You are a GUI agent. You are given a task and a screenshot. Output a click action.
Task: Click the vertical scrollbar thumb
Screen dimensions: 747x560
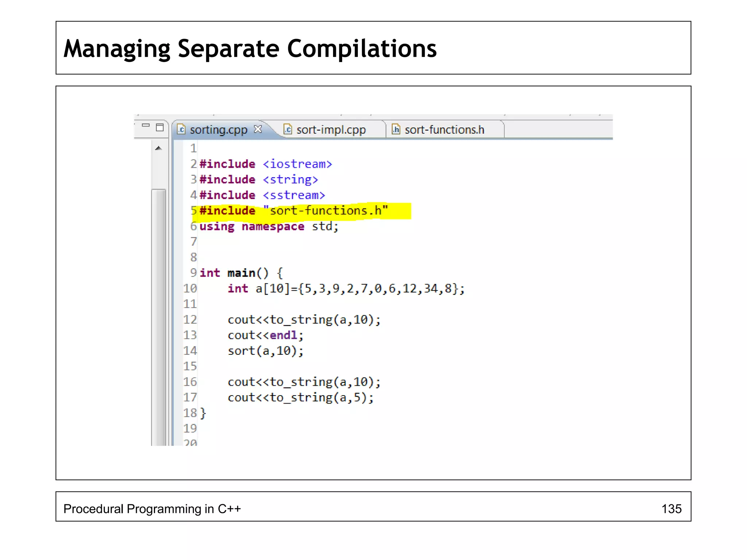pos(159,316)
